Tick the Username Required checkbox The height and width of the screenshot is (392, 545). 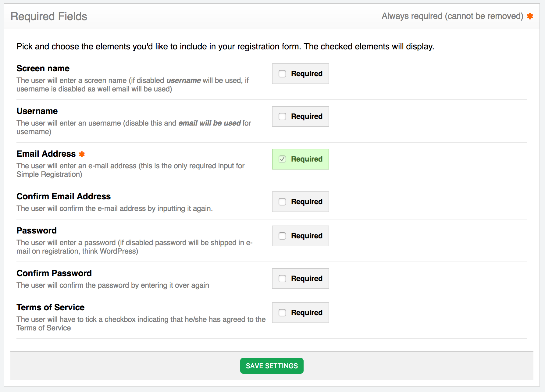pos(282,116)
